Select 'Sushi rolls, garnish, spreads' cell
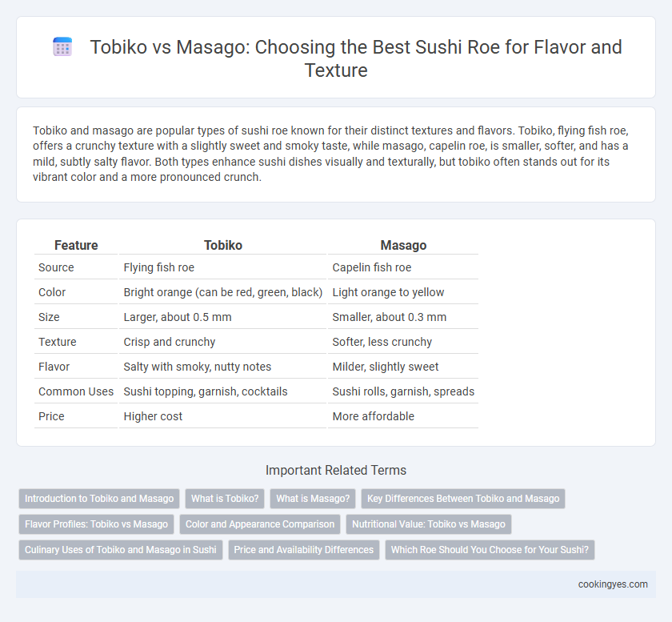The width and height of the screenshot is (672, 622). pyautogui.click(x=403, y=391)
